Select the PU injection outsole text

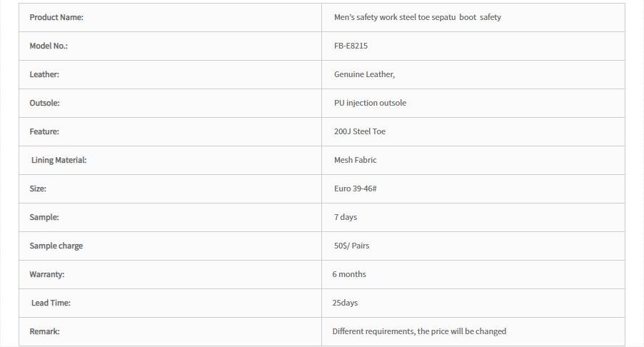370,103
